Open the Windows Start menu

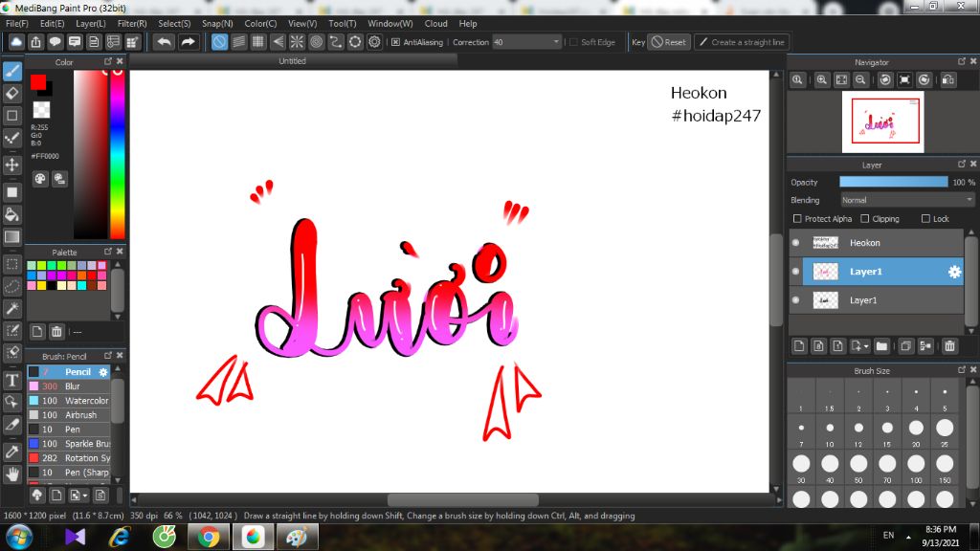click(19, 537)
